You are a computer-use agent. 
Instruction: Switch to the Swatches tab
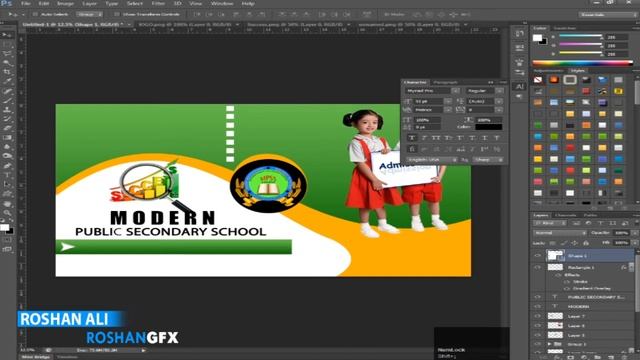coord(564,28)
